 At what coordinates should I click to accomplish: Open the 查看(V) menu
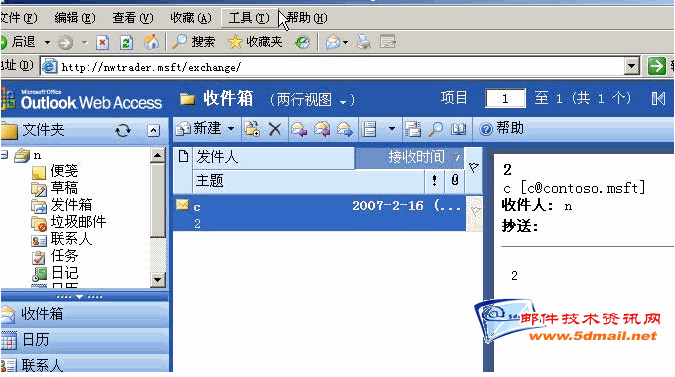click(x=133, y=18)
